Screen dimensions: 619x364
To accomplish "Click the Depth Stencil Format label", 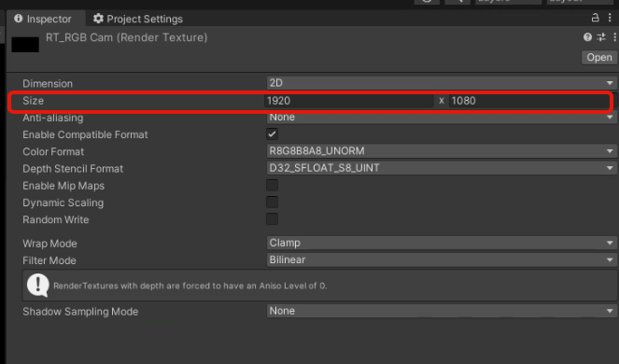I will coord(73,169).
